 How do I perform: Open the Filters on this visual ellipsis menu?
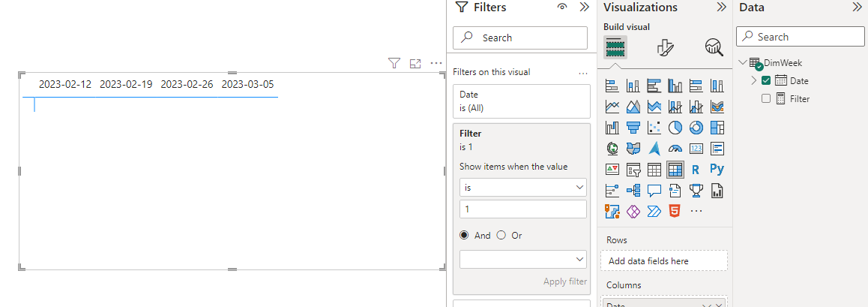(x=582, y=73)
